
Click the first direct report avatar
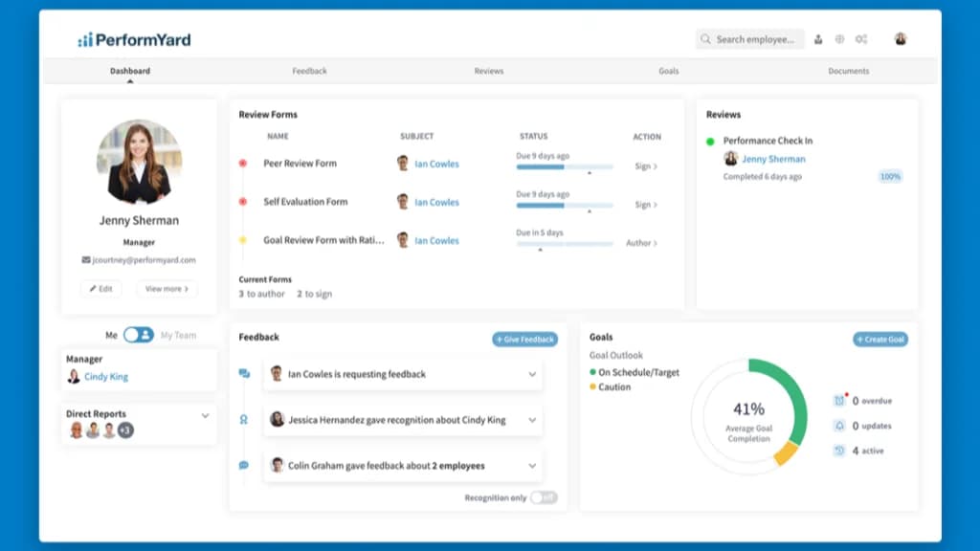coord(76,430)
